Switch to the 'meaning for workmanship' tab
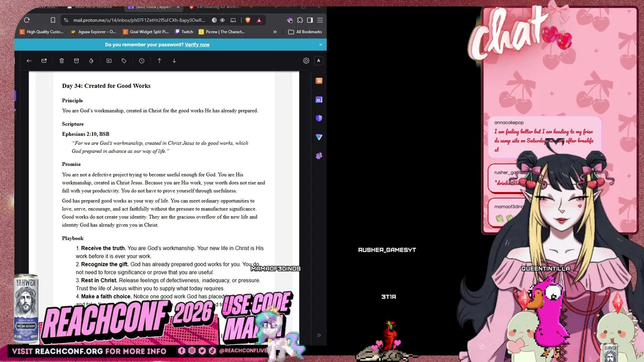644x362 pixels. pos(216,7)
